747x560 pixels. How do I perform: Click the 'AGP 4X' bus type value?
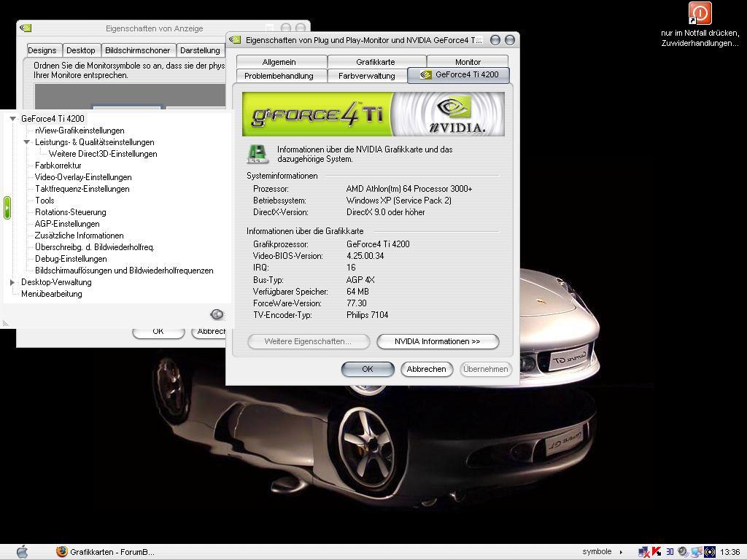(360, 280)
